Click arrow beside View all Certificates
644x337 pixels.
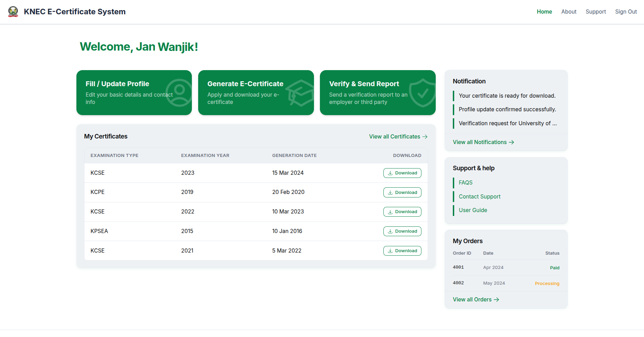425,137
